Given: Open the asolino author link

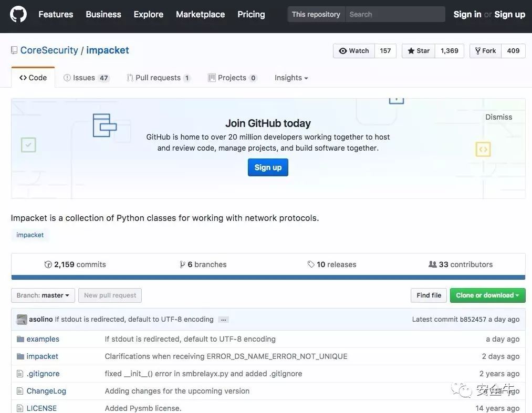Looking at the screenshot, I should point(41,320).
